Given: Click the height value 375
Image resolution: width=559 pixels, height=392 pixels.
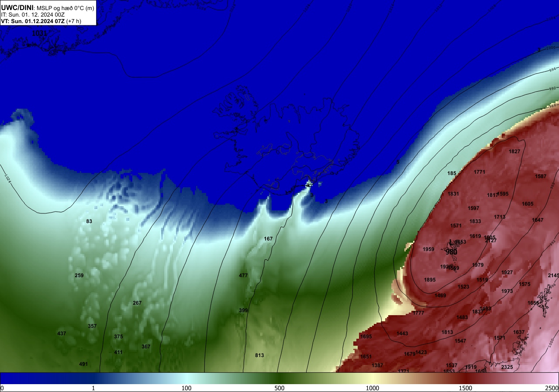Looking at the screenshot, I should pyautogui.click(x=118, y=337).
